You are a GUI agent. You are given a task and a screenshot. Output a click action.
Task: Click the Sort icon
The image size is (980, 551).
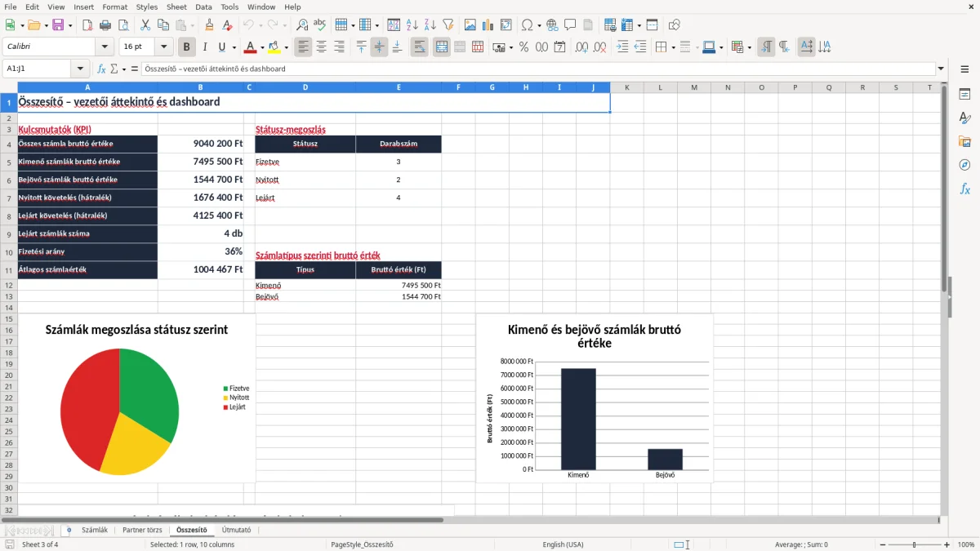[394, 25]
